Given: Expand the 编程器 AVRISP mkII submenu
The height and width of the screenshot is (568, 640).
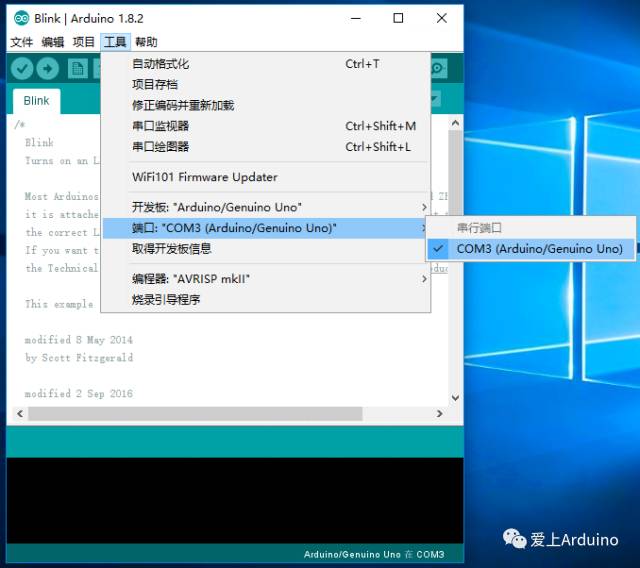Looking at the screenshot, I should click(x=266, y=279).
